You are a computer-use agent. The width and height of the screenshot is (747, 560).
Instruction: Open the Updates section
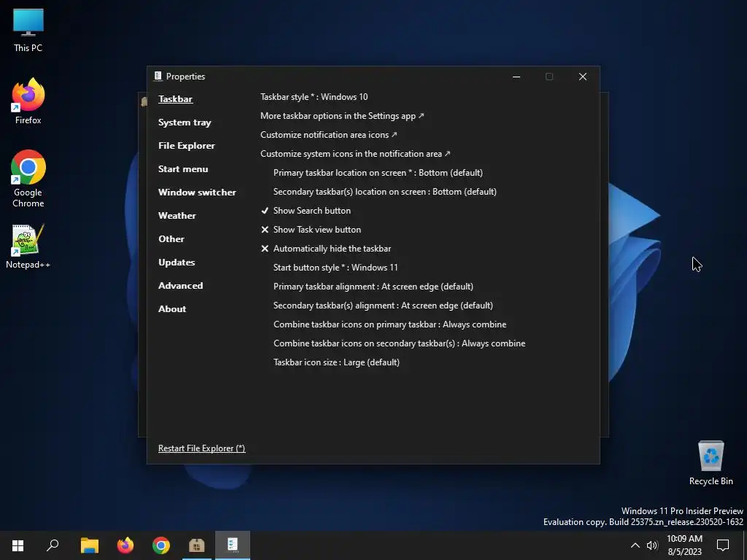coord(177,262)
